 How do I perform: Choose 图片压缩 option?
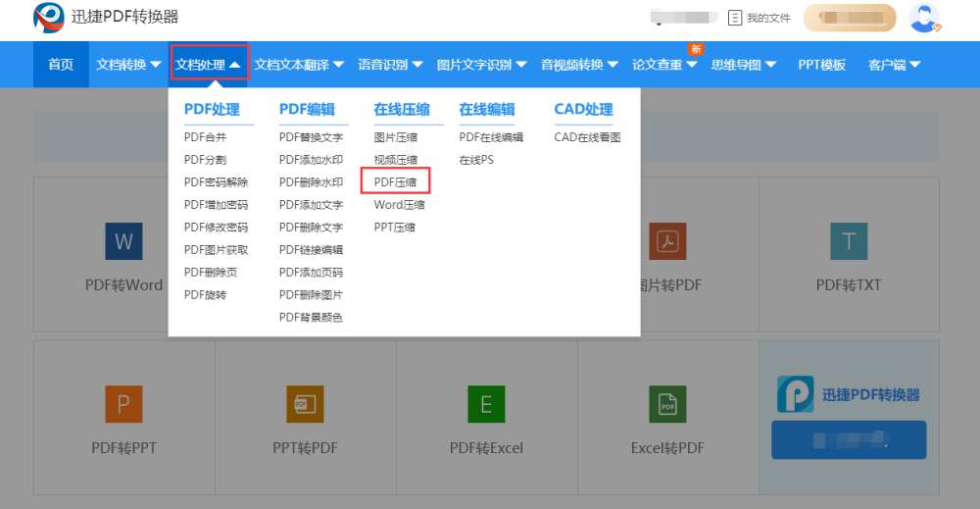click(x=396, y=137)
